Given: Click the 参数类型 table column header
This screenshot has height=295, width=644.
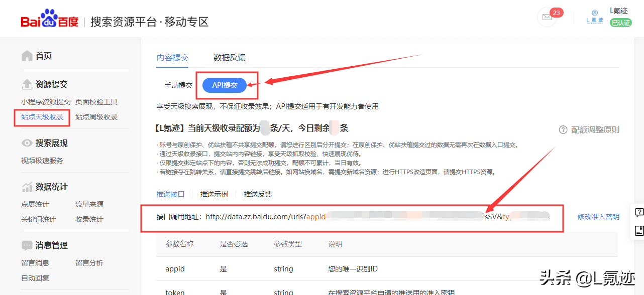Looking at the screenshot, I should (288, 244).
